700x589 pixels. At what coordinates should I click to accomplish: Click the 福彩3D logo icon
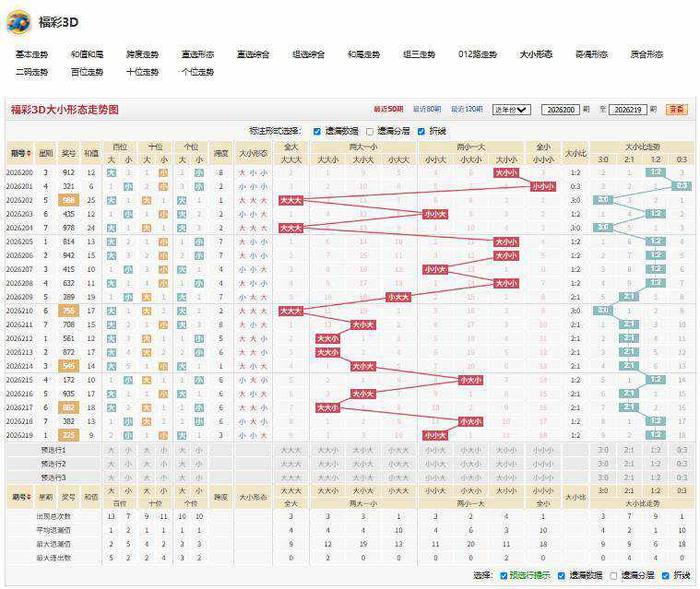click(18, 21)
